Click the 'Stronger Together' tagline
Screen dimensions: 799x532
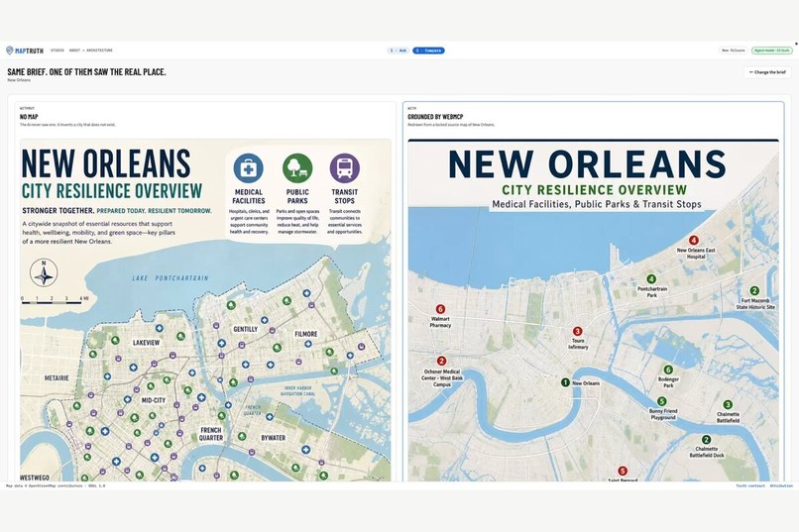[117, 210]
